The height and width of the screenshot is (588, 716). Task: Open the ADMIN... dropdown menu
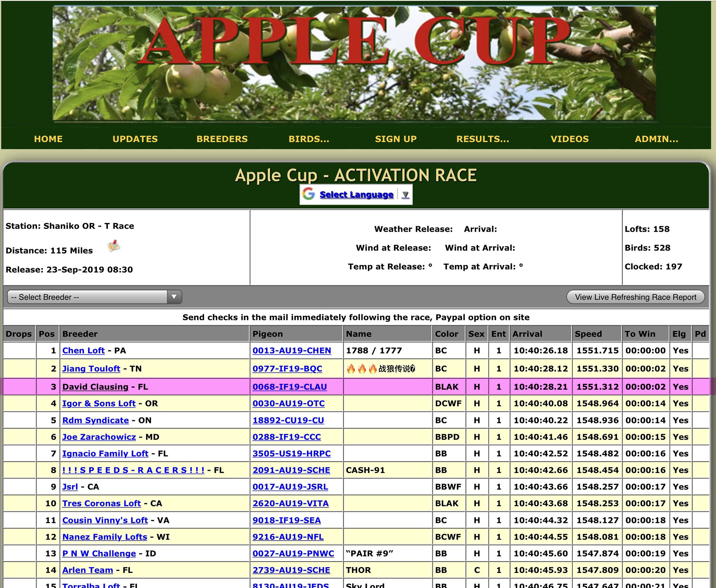point(656,139)
